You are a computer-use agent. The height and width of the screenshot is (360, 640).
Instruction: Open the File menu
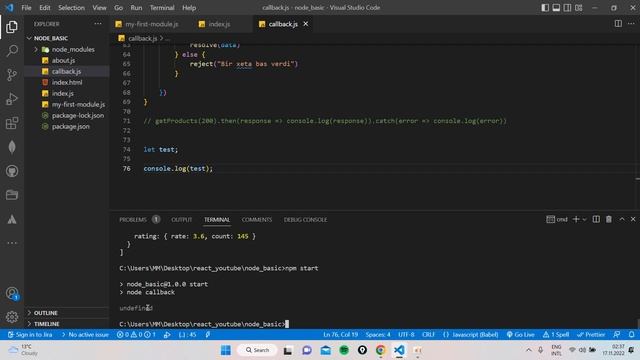(26, 8)
